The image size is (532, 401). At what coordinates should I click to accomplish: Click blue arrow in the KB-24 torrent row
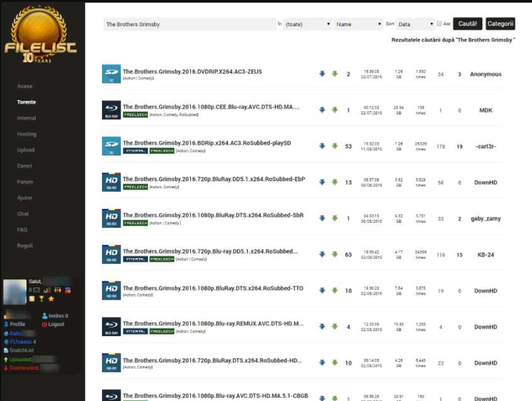pyautogui.click(x=322, y=254)
